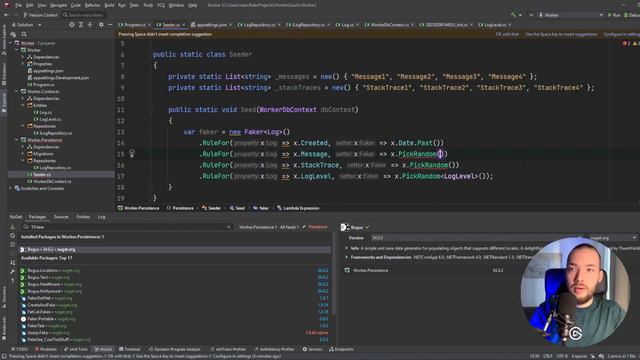The height and width of the screenshot is (360, 640).
Task: Switch to the Folders tab in NuGet
Action: tap(83, 217)
